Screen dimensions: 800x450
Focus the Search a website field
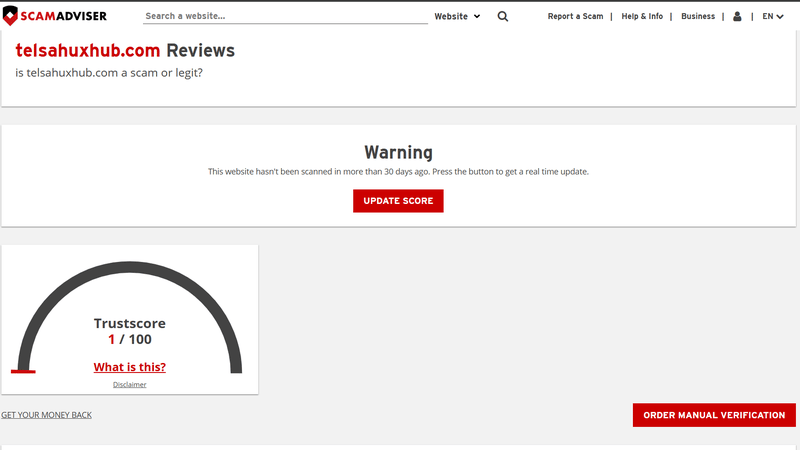pos(285,16)
